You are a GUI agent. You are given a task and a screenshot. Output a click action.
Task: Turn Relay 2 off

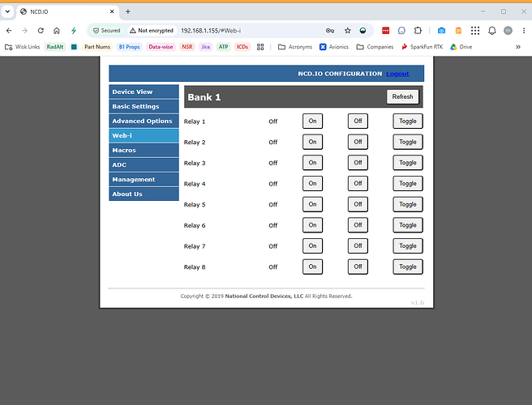point(358,142)
